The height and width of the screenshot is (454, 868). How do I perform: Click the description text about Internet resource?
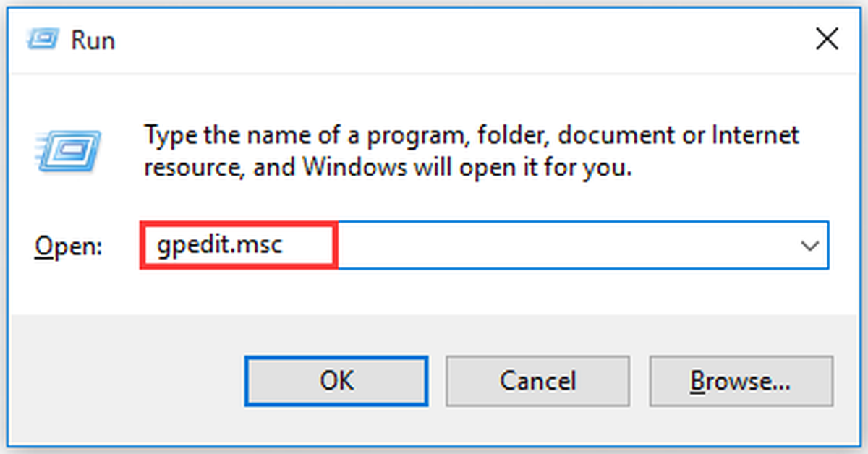click(472, 151)
